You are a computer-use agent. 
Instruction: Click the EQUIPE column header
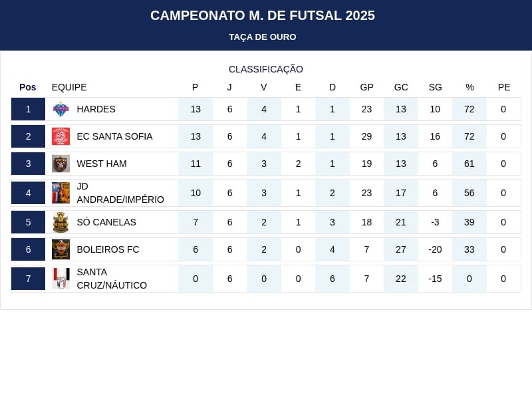[x=69, y=87]
